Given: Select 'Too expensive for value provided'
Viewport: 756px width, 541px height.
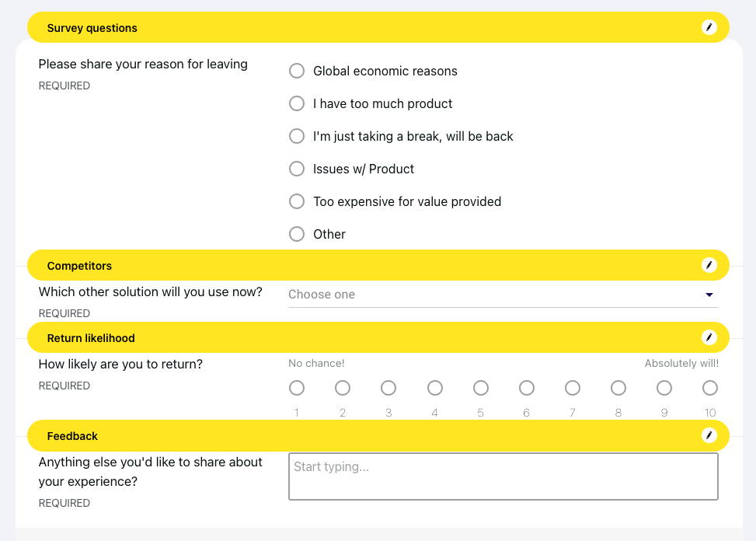Looking at the screenshot, I should coord(297,201).
